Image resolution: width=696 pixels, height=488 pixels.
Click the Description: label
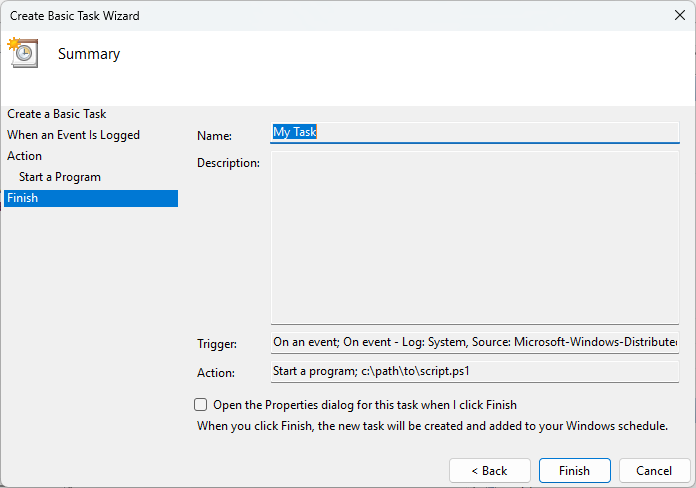pyautogui.click(x=228, y=163)
